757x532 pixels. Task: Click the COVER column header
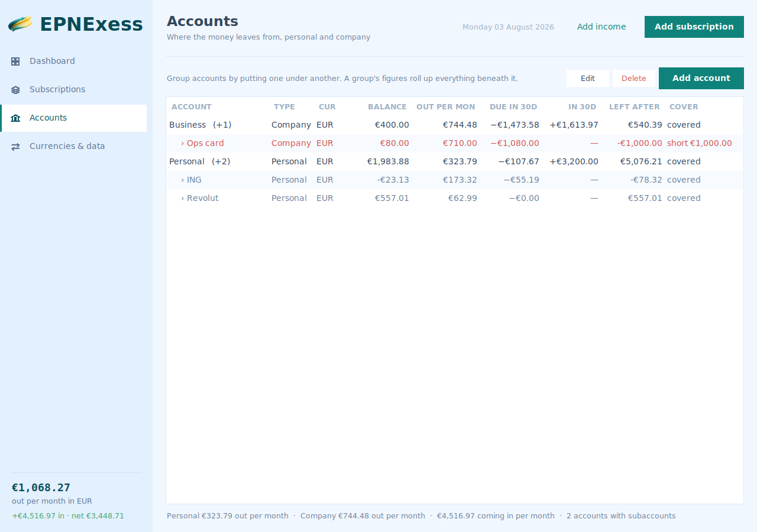point(684,107)
